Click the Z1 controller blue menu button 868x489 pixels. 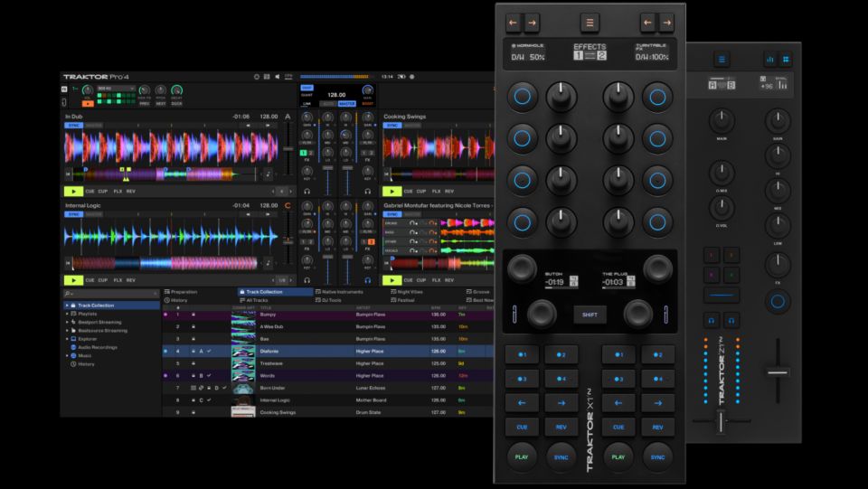click(x=722, y=59)
